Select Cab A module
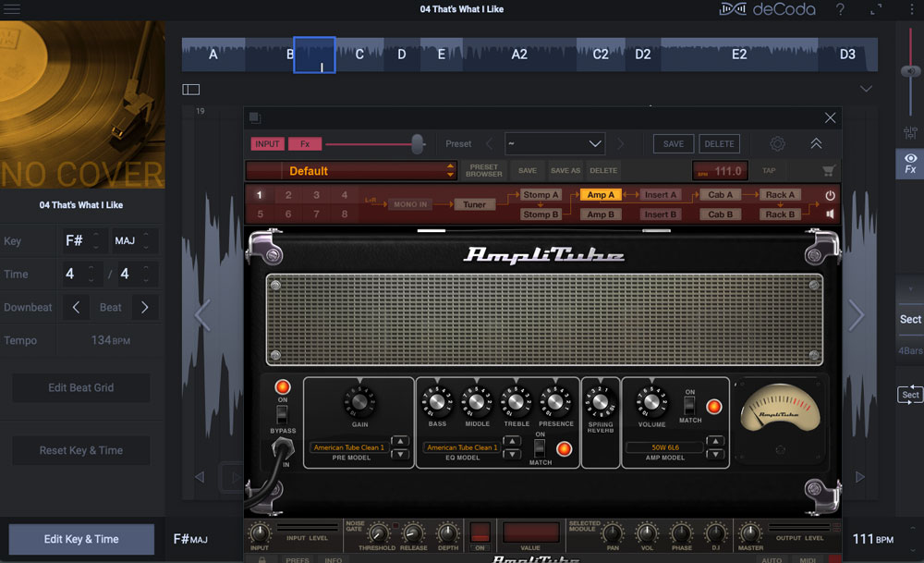 click(x=720, y=194)
